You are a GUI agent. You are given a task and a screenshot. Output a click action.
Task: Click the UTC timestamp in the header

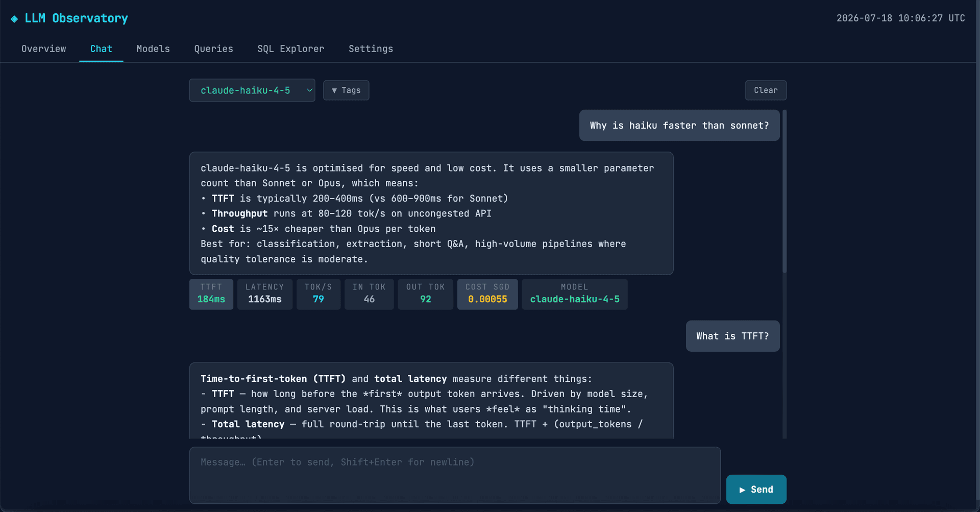[900, 18]
